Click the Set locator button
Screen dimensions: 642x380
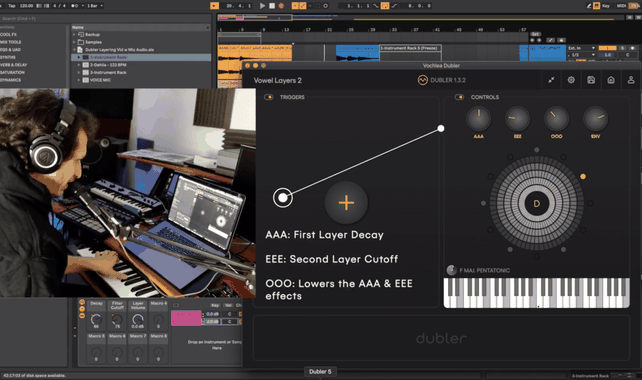point(536,34)
